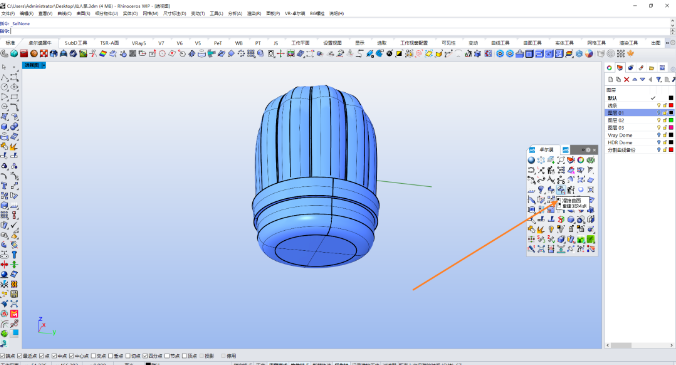
Task: Click the orange maple leaf toolbar icon
Action: [x=631, y=53]
